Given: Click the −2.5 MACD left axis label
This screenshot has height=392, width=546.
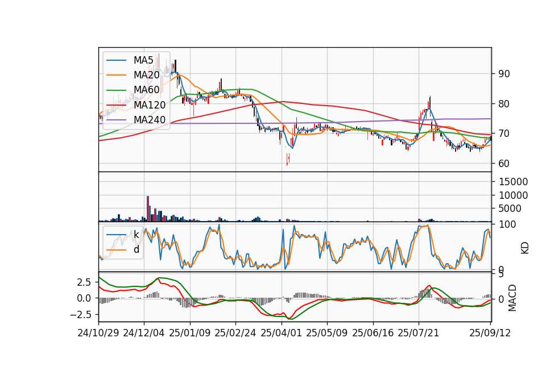Looking at the screenshot, I should pyautogui.click(x=81, y=315).
